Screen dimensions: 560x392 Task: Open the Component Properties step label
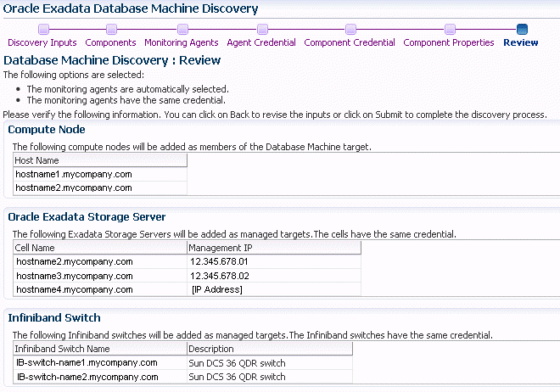(x=449, y=42)
